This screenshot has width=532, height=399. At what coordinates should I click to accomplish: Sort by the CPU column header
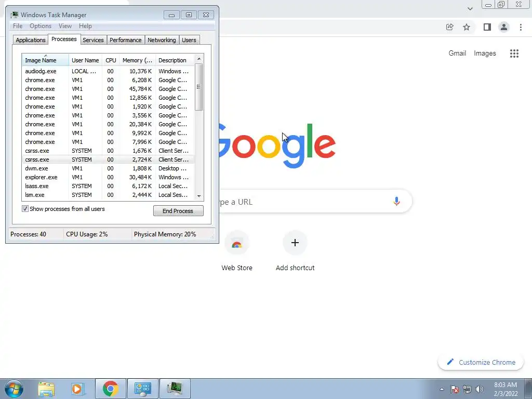pyautogui.click(x=111, y=60)
